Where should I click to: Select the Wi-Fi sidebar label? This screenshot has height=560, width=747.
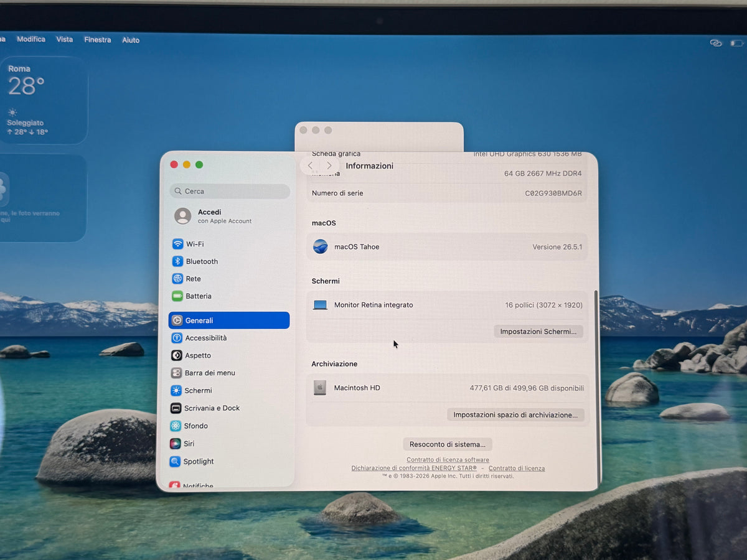click(195, 244)
